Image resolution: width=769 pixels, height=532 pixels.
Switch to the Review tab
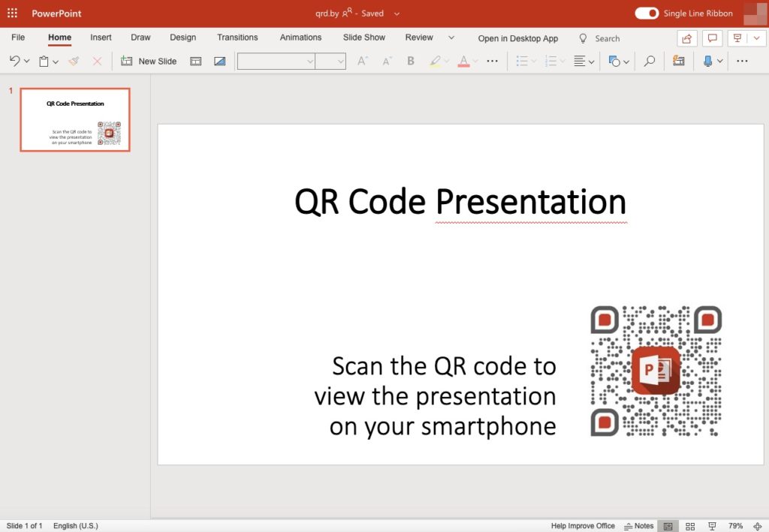tap(419, 38)
